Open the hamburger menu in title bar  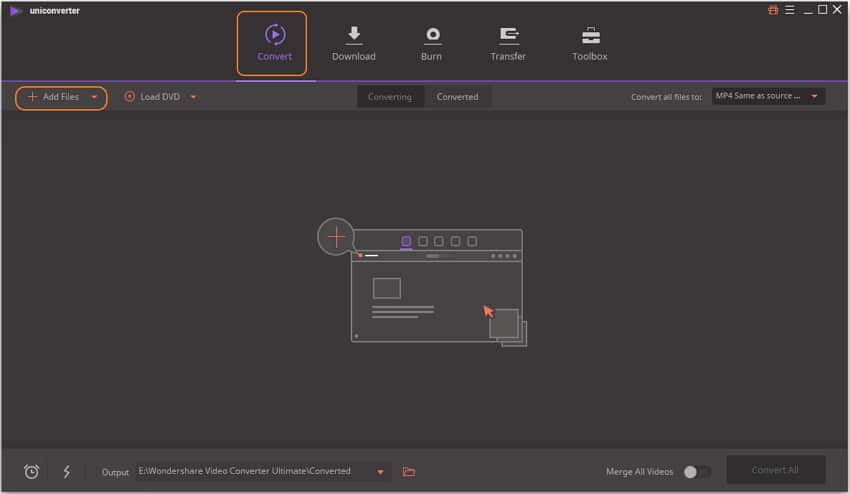coord(789,10)
